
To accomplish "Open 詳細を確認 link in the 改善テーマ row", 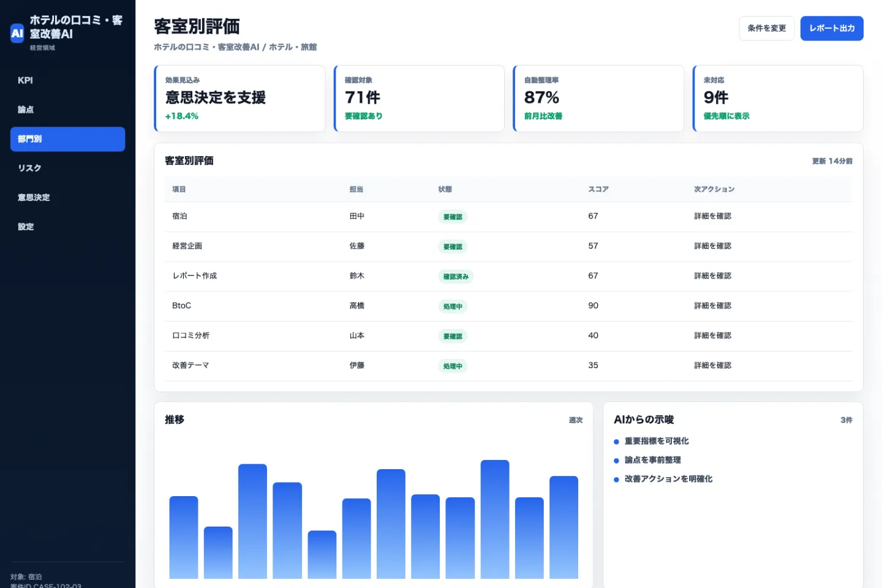I will click(712, 365).
